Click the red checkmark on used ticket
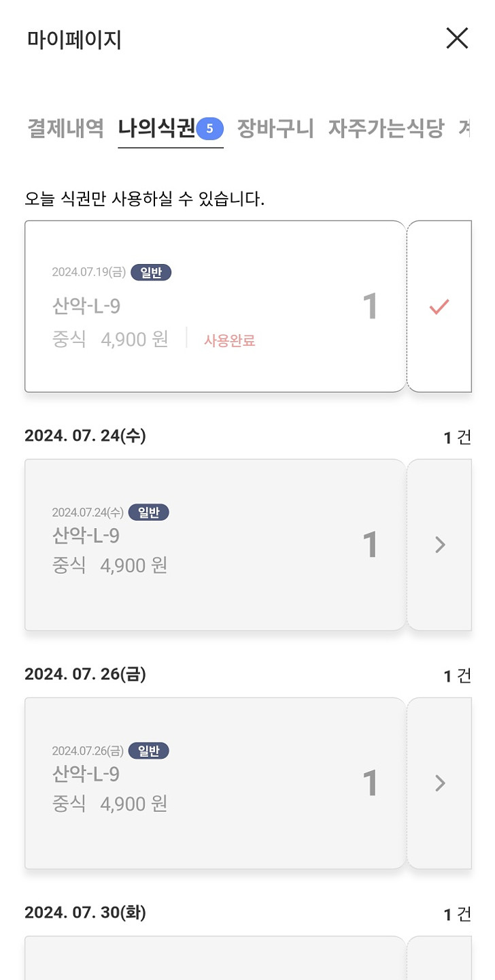This screenshot has width=495, height=980. coord(439,307)
